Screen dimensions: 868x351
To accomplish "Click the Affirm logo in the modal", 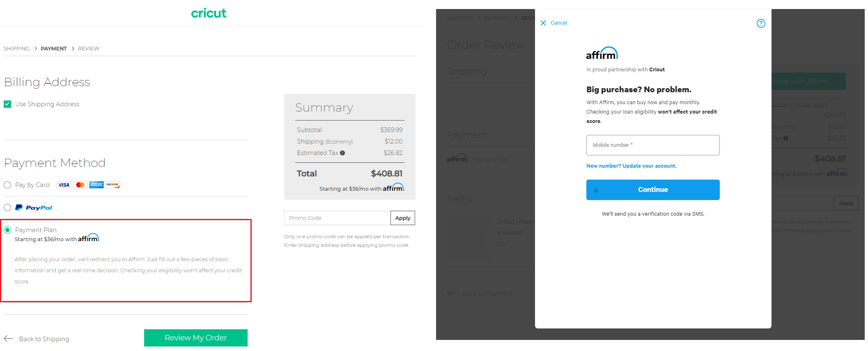I will [602, 52].
